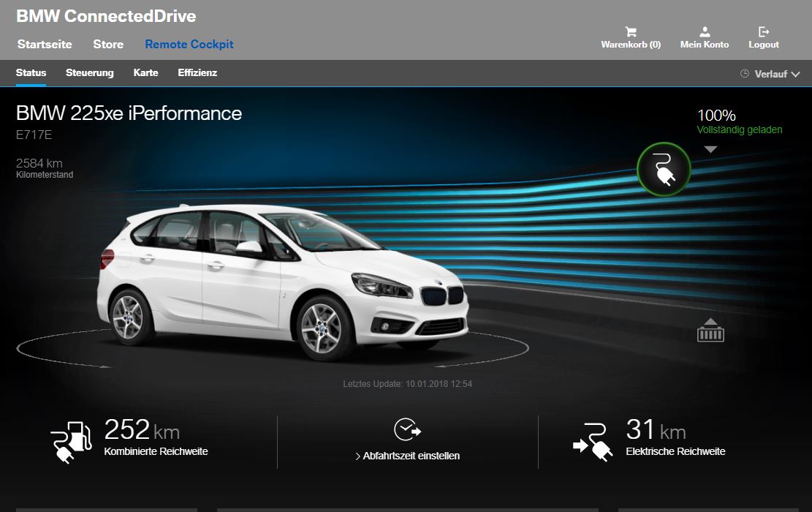Open Remote Cockpit
Image resolution: width=812 pixels, height=512 pixels.
pos(189,44)
